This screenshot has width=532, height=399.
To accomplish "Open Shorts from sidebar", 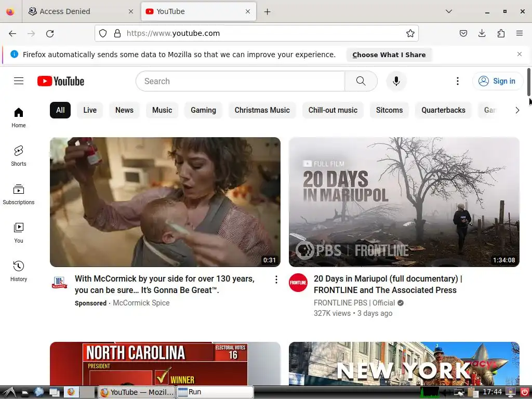I will click(x=19, y=156).
